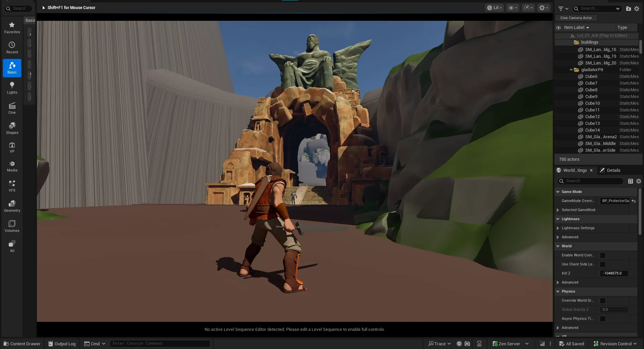
Task: Open the Cmd console type dropdown
Action: [95, 344]
